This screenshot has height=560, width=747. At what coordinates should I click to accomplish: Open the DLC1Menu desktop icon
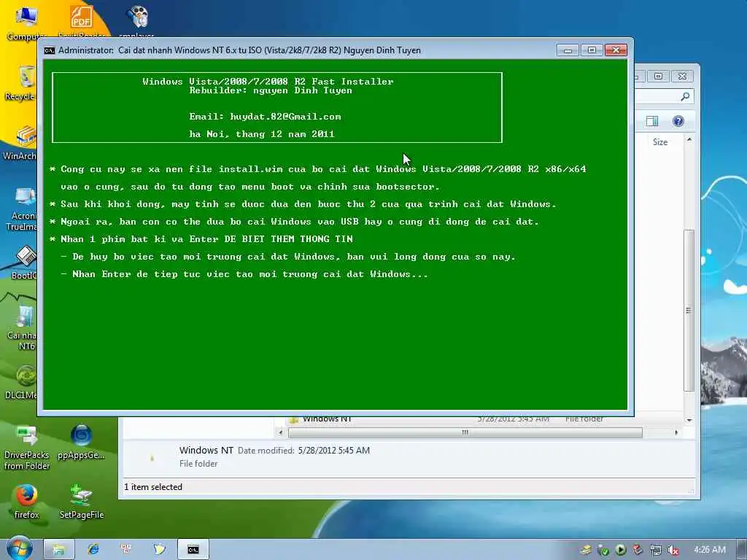coord(23,381)
